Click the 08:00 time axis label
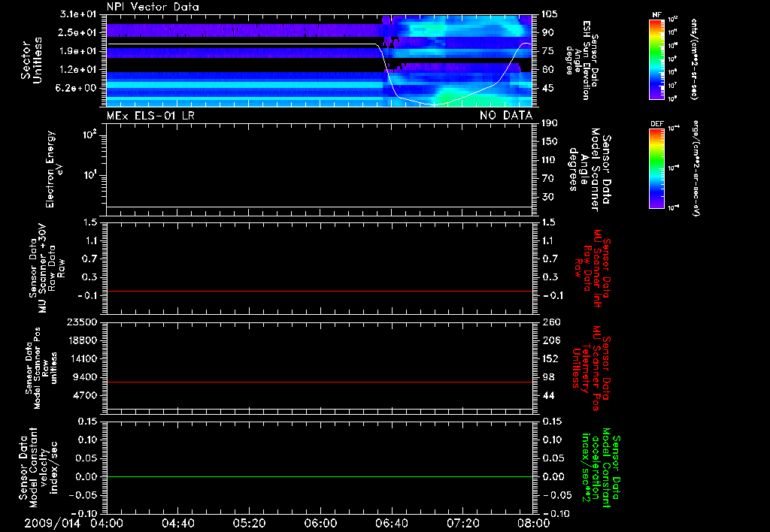The height and width of the screenshot is (532, 770). (x=532, y=523)
